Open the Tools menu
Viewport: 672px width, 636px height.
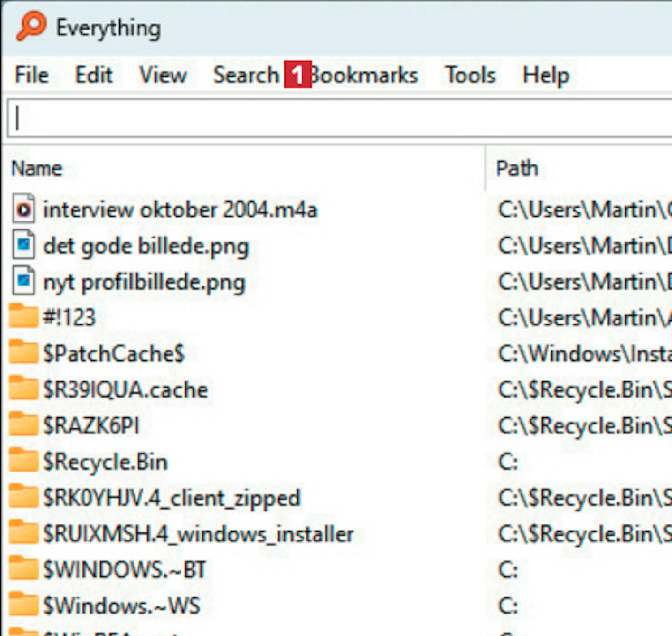click(470, 75)
